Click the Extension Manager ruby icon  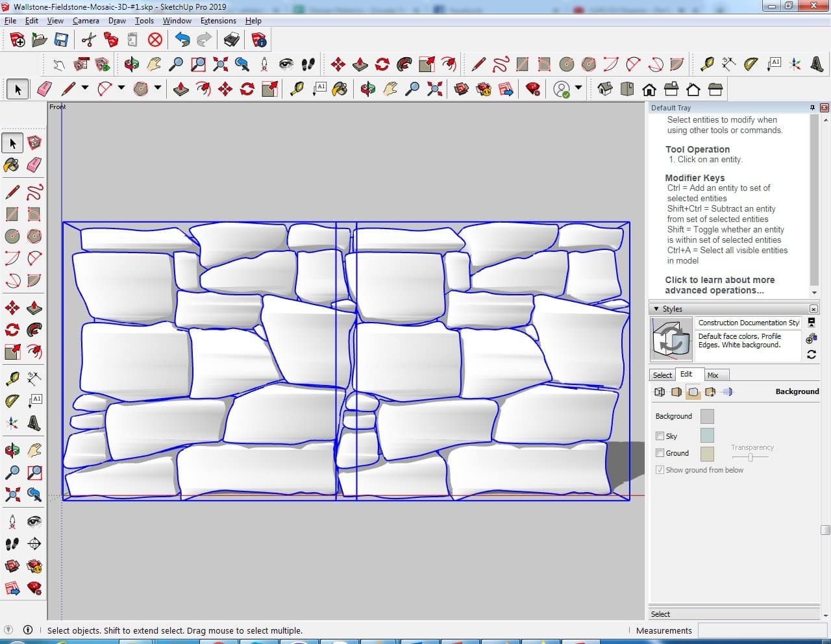(533, 89)
